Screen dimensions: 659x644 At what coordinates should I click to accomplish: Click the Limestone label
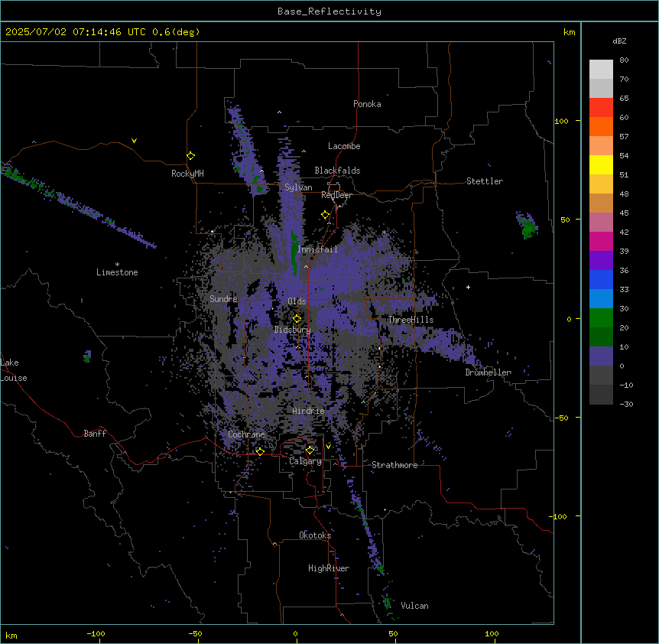(x=117, y=272)
